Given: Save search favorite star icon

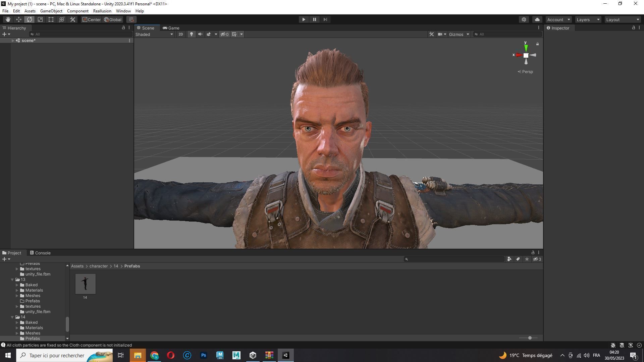Looking at the screenshot, I should [527, 259].
